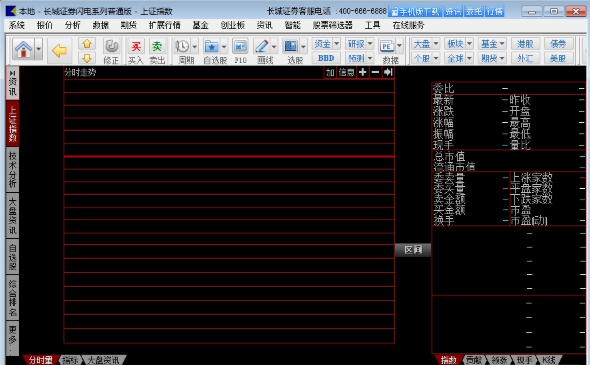
Task: Expand the 资金 dropdown arrow
Action: (x=336, y=44)
